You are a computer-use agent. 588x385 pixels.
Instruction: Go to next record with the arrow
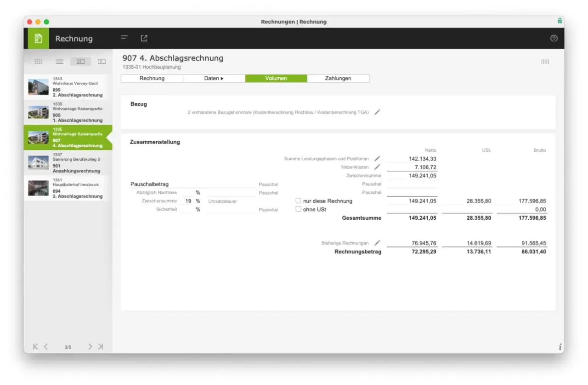click(90, 347)
